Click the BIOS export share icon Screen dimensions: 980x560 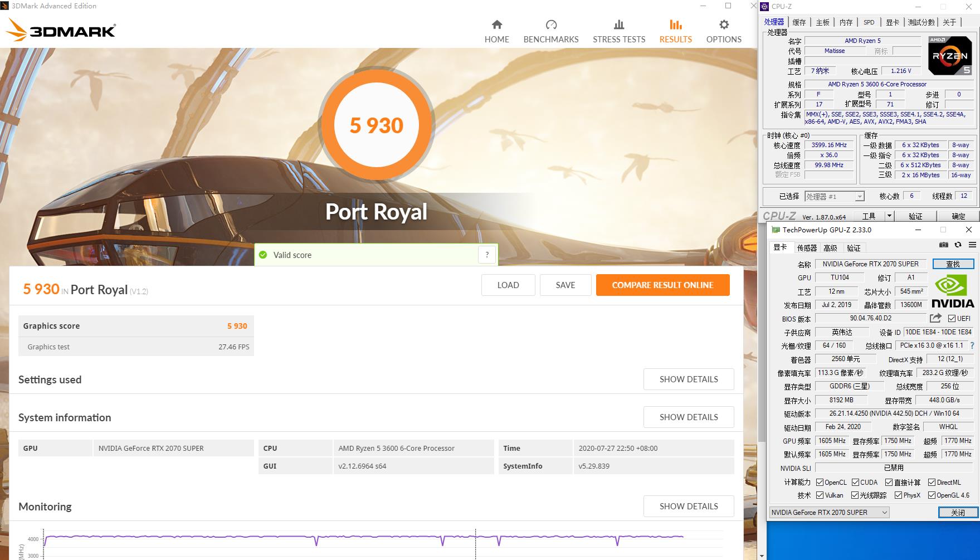coord(935,318)
